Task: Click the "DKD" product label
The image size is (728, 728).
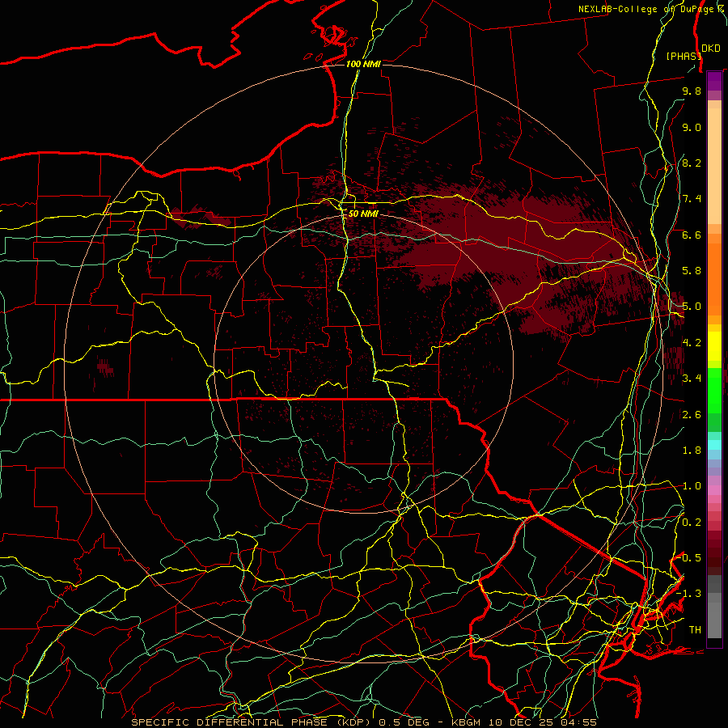Action: click(710, 49)
